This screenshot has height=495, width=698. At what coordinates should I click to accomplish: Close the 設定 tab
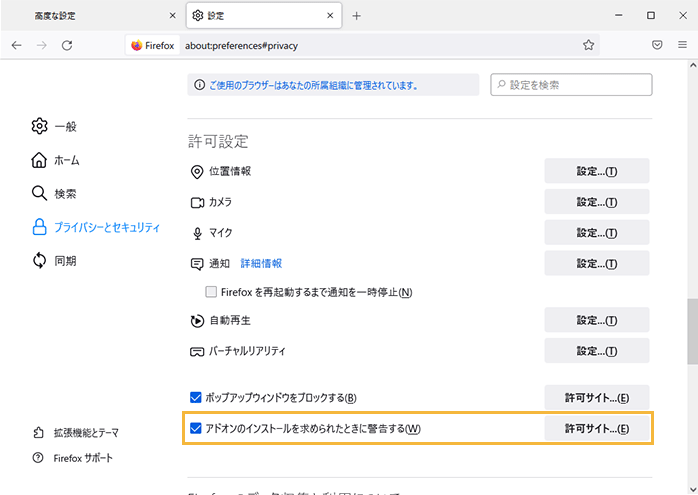point(328,16)
